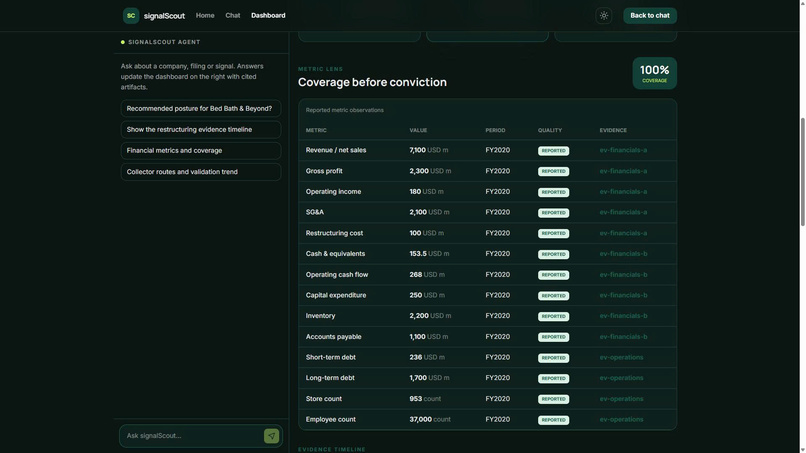Open ev-operations link in Short-term debt row
806x453 pixels.
tap(621, 357)
